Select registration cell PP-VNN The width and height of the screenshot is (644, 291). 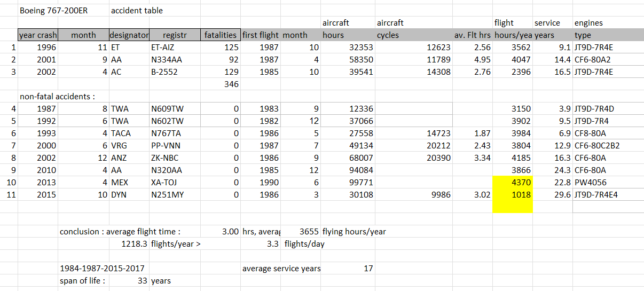(175, 145)
